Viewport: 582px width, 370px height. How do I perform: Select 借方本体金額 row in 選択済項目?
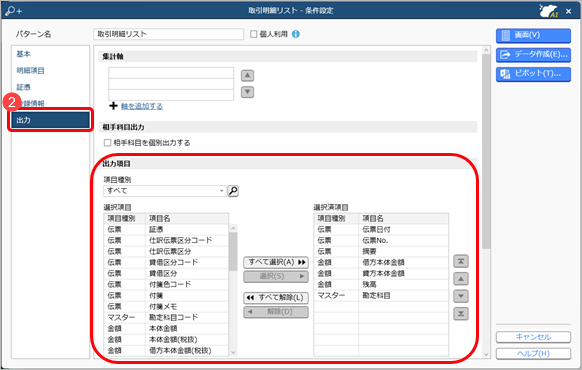coord(381,262)
